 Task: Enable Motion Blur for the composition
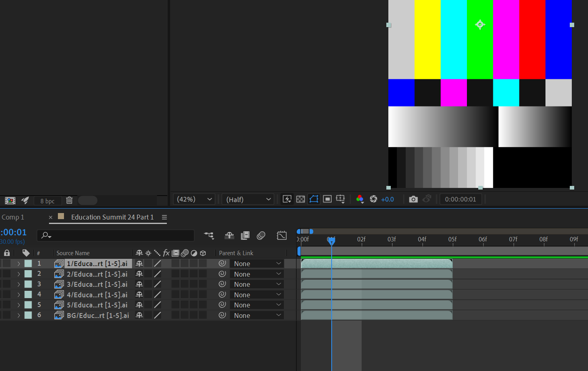261,235
